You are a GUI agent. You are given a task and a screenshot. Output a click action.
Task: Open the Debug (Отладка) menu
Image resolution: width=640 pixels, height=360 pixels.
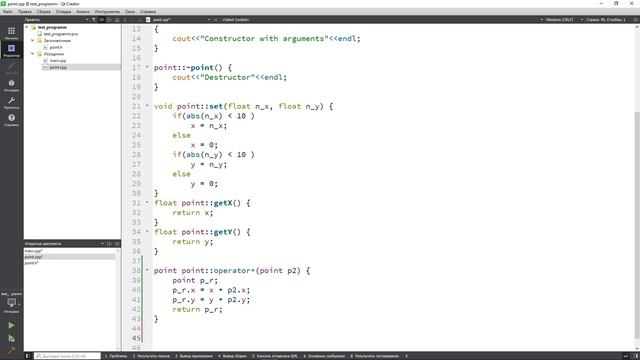[x=63, y=11]
